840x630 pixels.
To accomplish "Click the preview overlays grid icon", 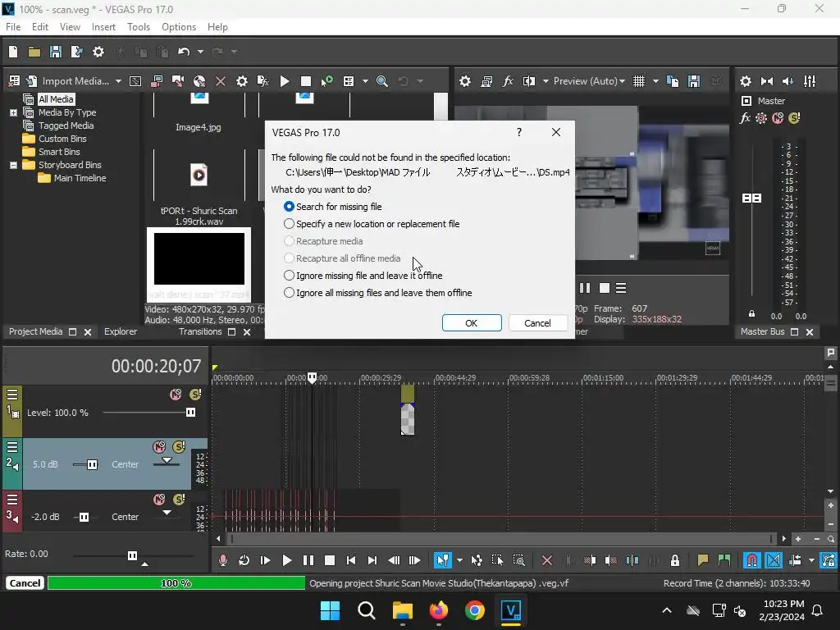I will 639,81.
